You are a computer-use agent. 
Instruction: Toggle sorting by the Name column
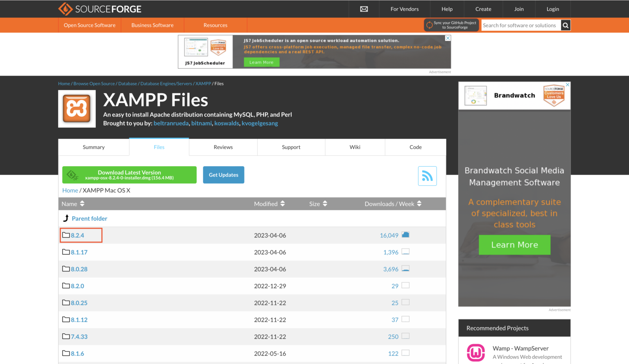pos(81,203)
